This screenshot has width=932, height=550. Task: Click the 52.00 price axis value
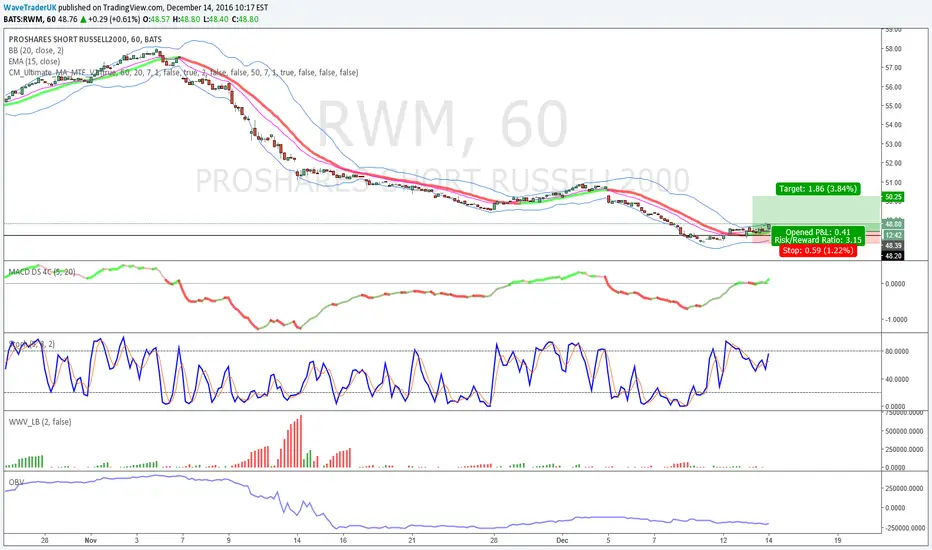click(x=893, y=163)
